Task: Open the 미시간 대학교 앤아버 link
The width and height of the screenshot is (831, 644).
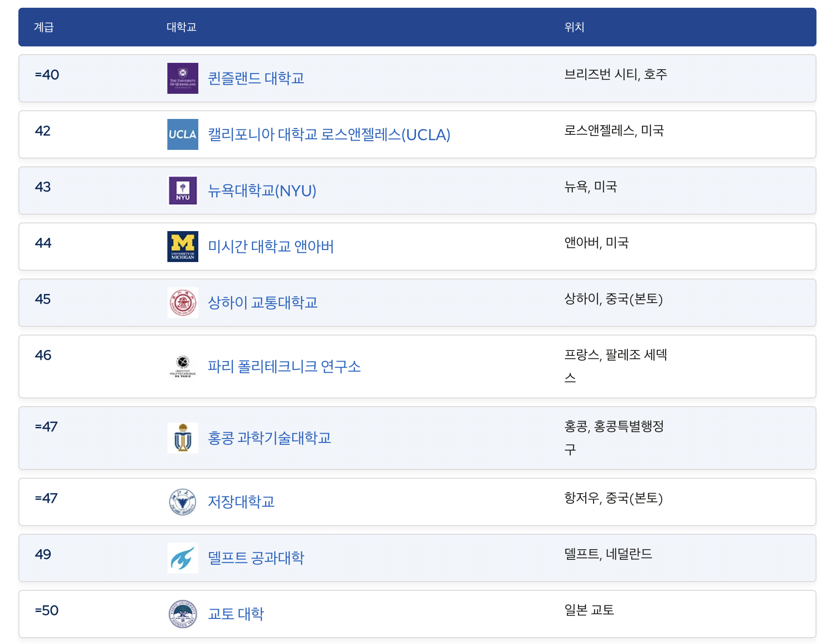Action: tap(271, 247)
